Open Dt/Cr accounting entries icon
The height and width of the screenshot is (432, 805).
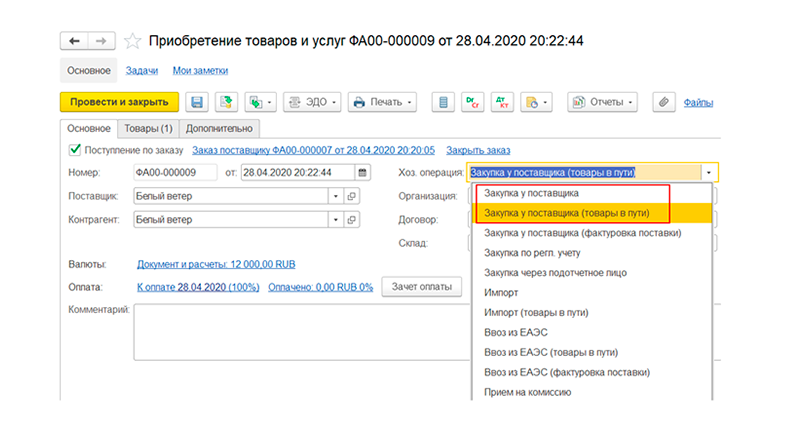(x=472, y=102)
